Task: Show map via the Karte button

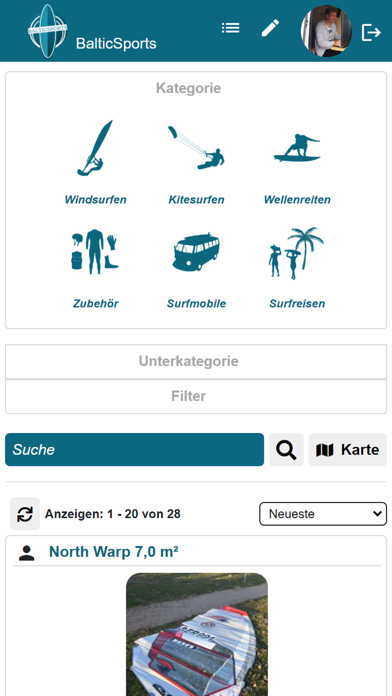Action: coord(348,450)
